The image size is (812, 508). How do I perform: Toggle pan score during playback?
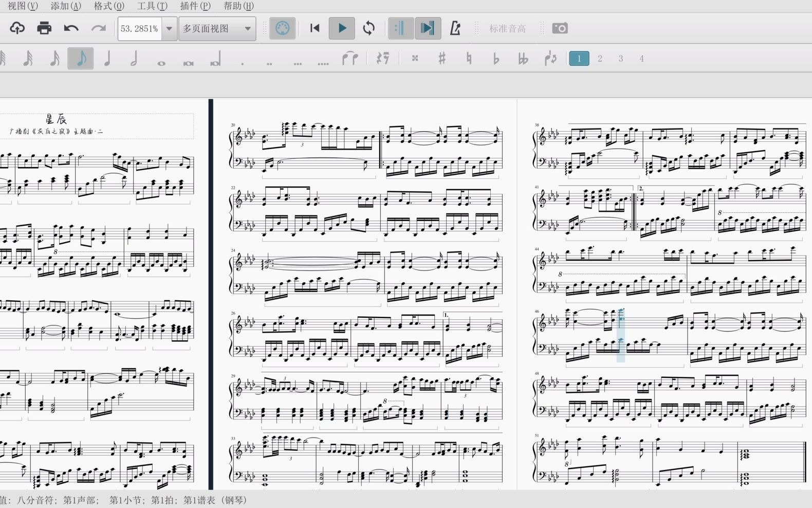click(428, 28)
